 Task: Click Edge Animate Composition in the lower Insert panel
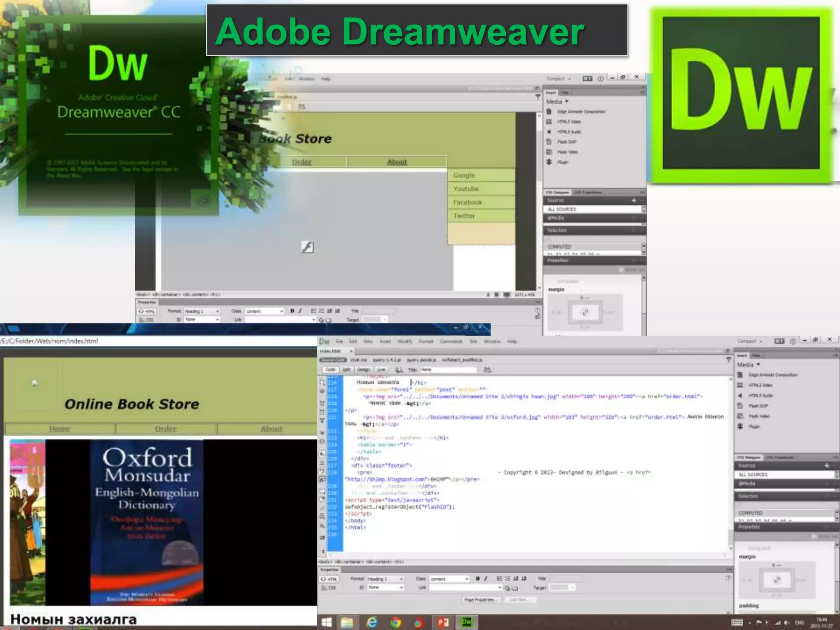773,375
